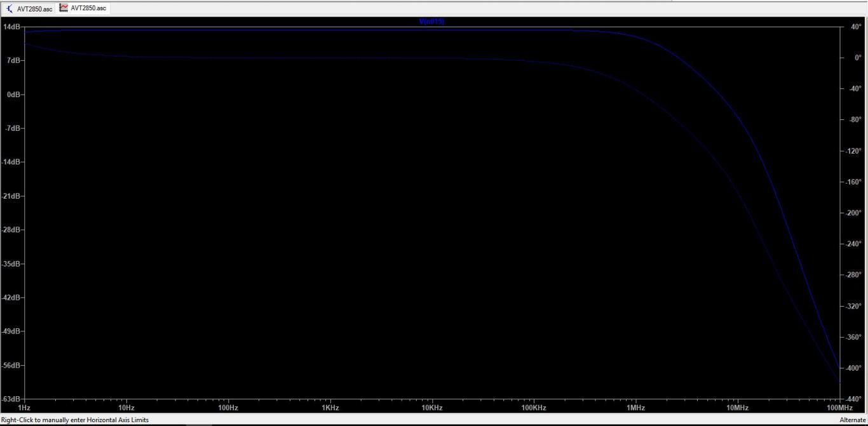868x426 pixels.
Task: Click the -80° phase axis label
Action: [x=855, y=120]
